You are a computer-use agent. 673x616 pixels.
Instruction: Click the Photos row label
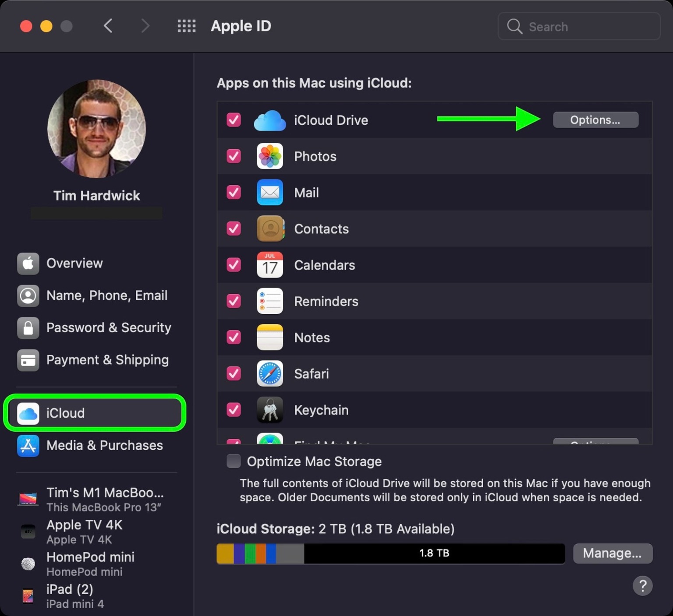click(x=315, y=156)
